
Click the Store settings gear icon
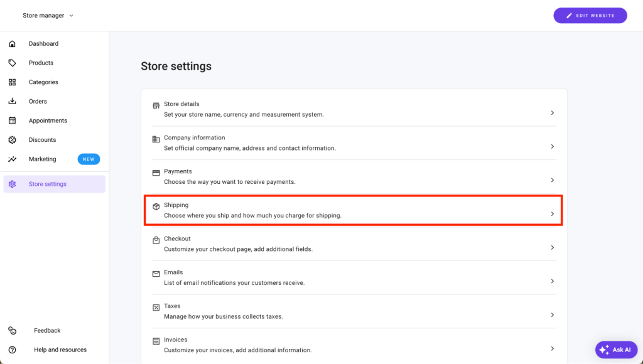coord(13,183)
